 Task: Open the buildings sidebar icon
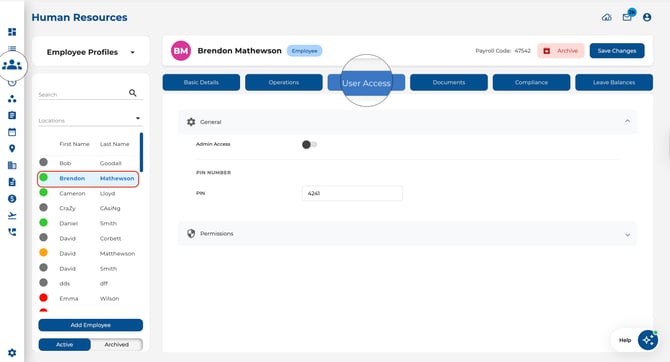12,165
